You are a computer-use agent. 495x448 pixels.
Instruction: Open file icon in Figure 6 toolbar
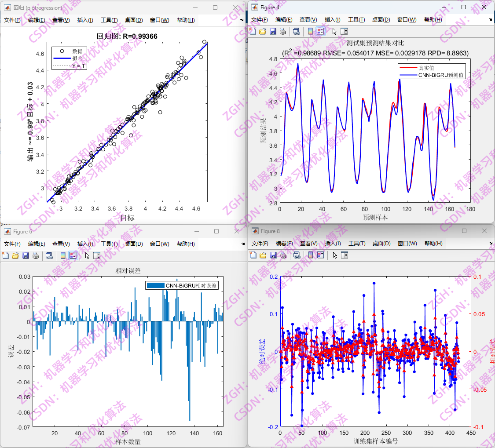pos(15,255)
